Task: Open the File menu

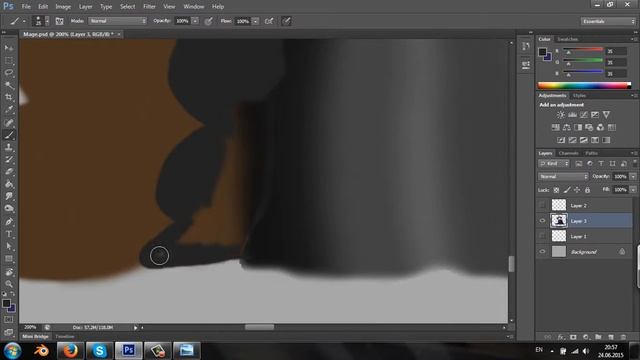Action: click(x=26, y=7)
